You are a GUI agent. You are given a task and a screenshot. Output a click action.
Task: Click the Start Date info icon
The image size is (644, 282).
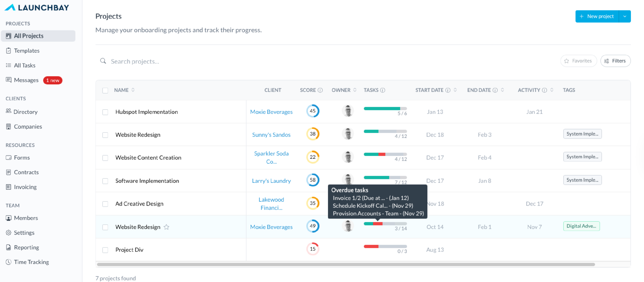pos(448,90)
